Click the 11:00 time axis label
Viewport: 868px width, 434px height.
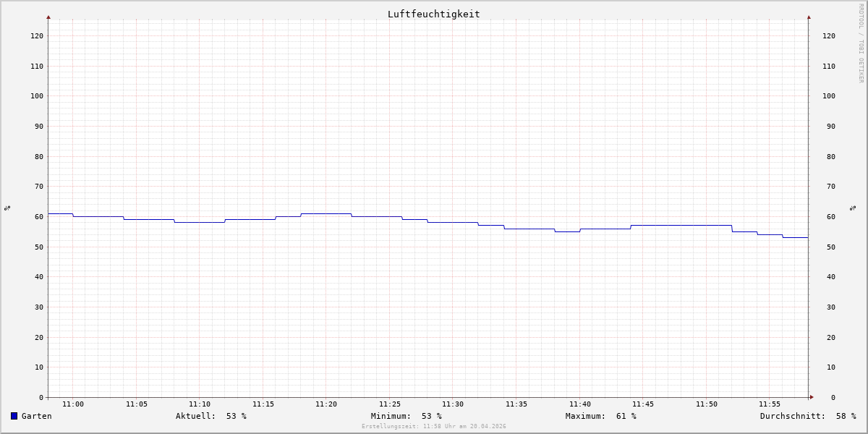tap(73, 404)
